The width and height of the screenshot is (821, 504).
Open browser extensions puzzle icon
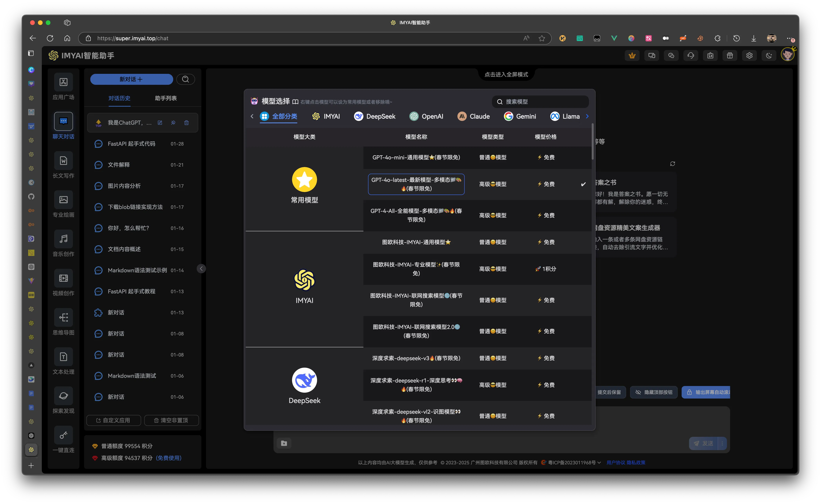click(x=717, y=38)
